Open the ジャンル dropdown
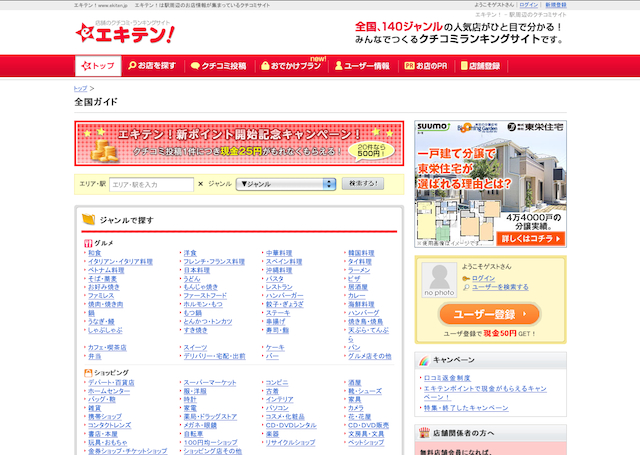This screenshot has width=640, height=455. tap(286, 184)
